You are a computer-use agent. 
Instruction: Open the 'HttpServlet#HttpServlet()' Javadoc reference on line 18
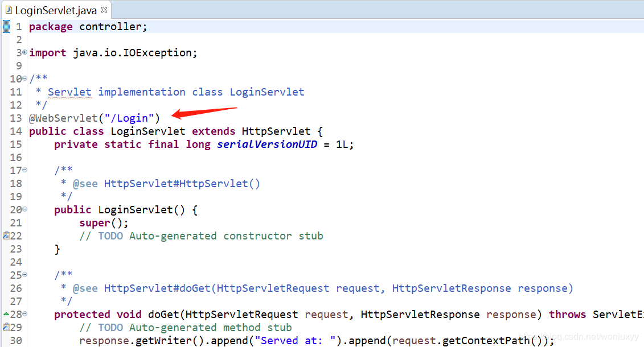point(182,183)
